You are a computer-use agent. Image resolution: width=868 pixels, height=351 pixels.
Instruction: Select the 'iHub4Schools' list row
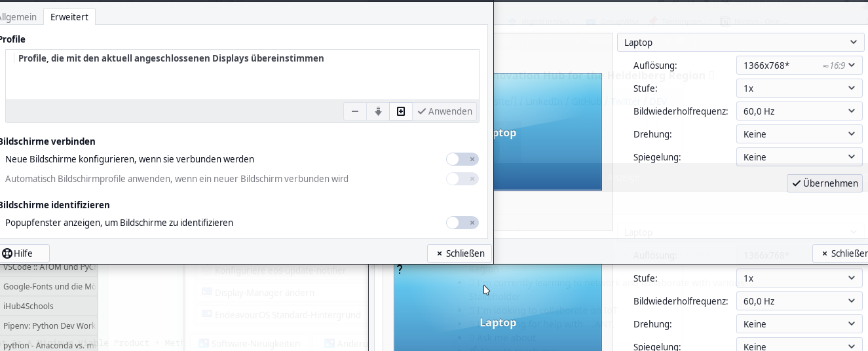(x=49, y=306)
